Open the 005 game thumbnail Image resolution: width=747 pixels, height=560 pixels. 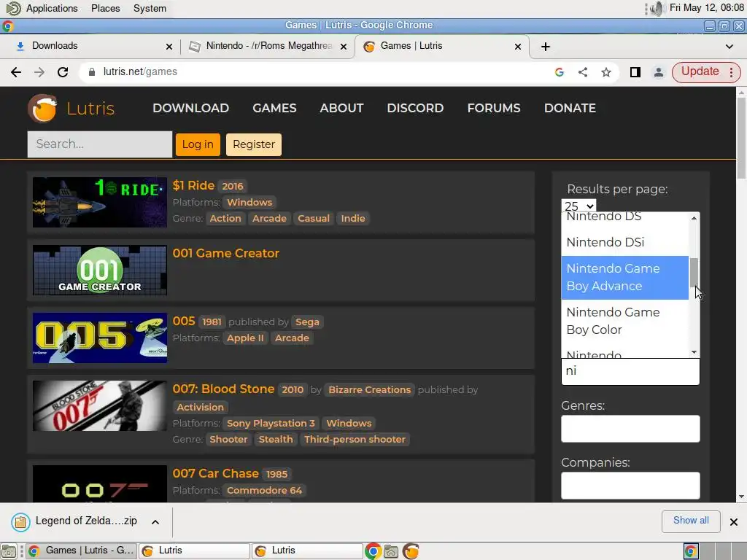point(99,338)
